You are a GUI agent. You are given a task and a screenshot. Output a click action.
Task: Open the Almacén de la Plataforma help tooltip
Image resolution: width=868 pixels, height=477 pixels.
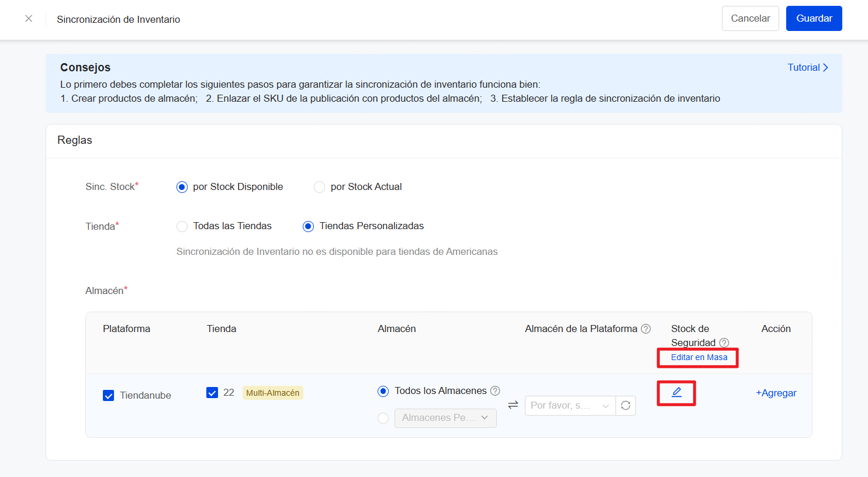click(645, 329)
